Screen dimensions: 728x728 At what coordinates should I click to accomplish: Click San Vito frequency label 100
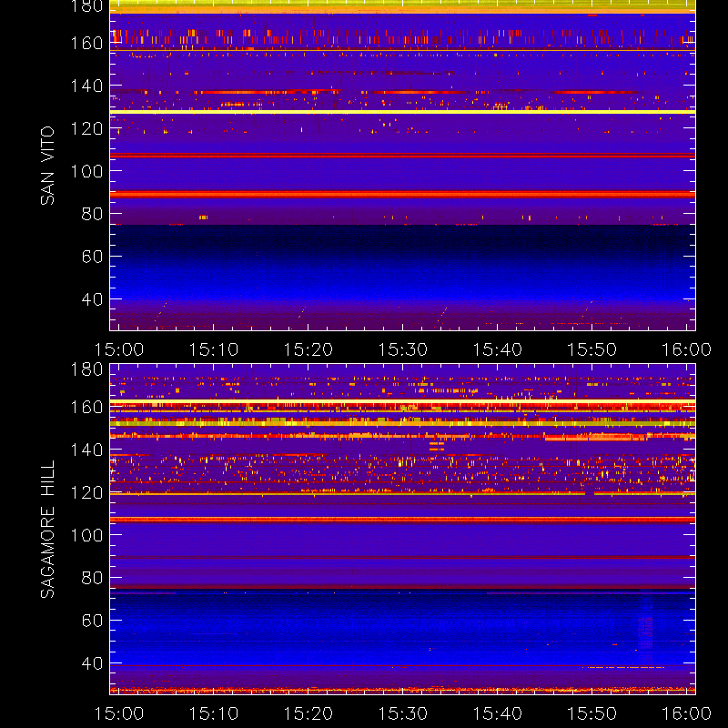tap(86, 171)
